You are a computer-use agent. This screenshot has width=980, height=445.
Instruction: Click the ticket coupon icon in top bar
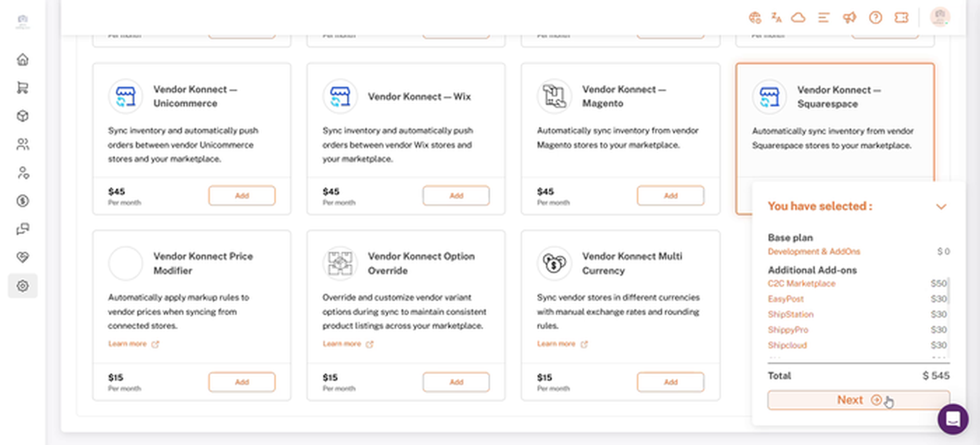coord(901,18)
